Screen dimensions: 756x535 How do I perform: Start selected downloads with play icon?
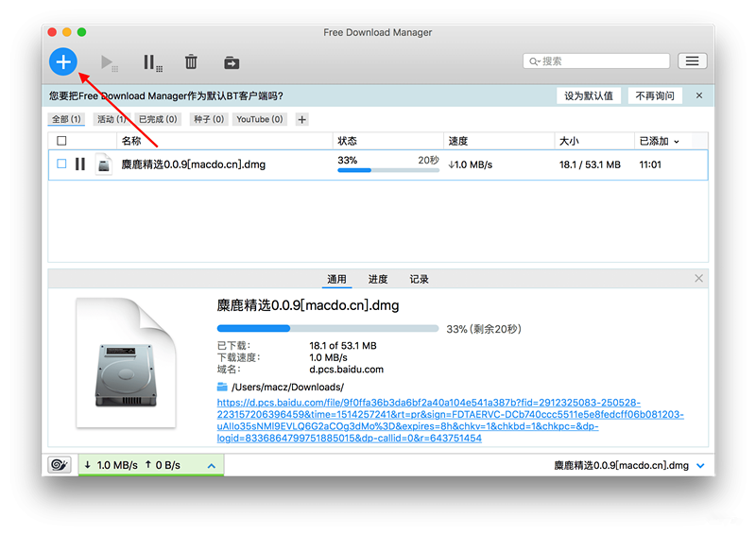[x=109, y=62]
